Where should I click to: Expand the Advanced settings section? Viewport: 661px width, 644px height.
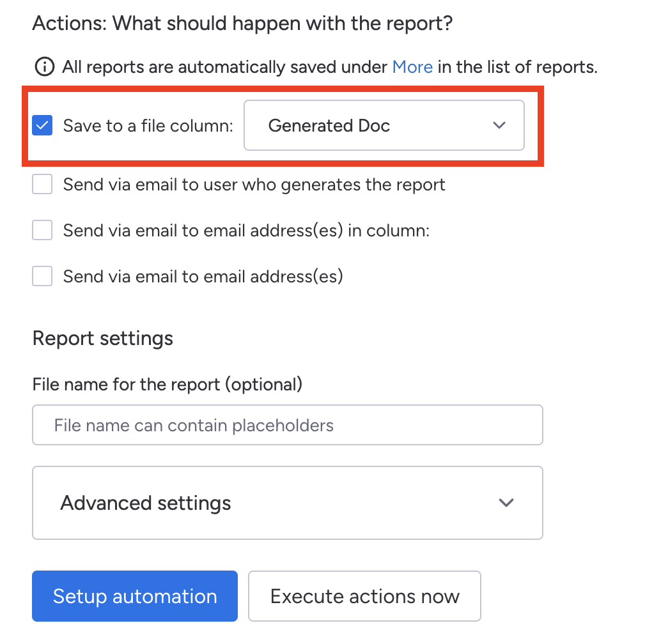tap(287, 503)
